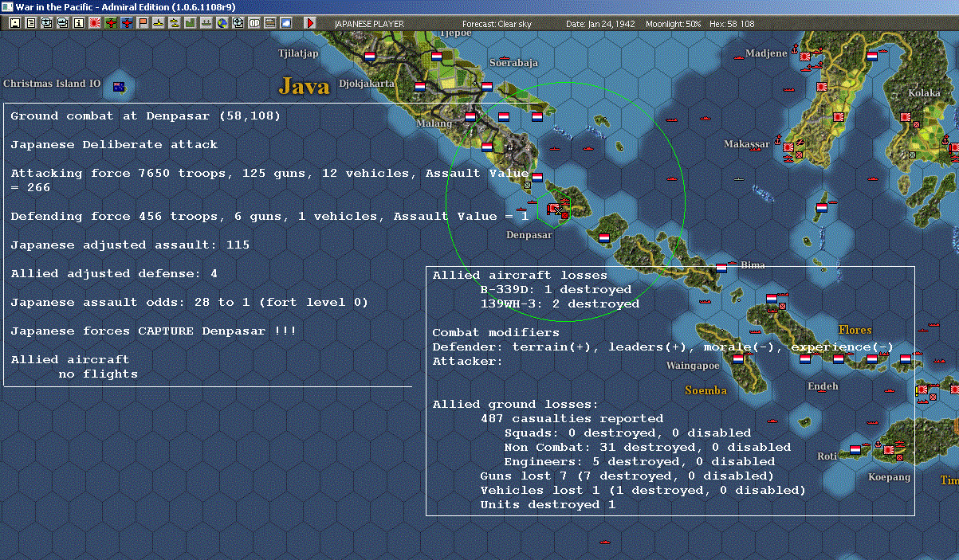The height and width of the screenshot is (560, 959).
Task: Select Dutch flag at Roti
Action: point(855,449)
